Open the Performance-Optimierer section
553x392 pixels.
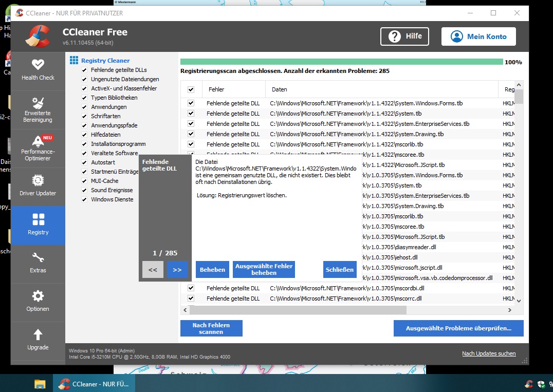coord(38,148)
